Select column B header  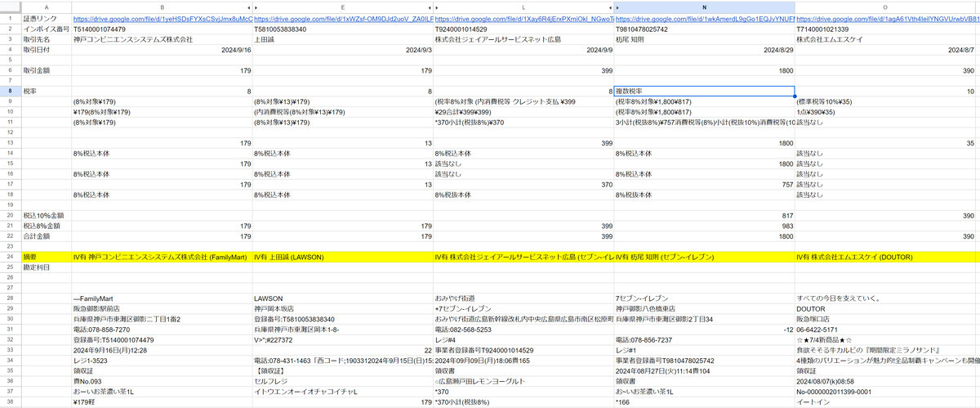[162, 6]
